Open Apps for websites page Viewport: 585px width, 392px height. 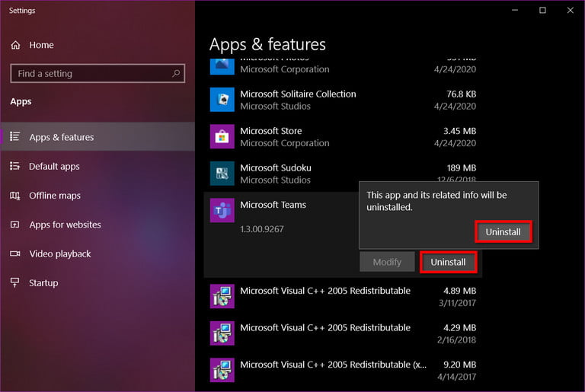click(97, 225)
